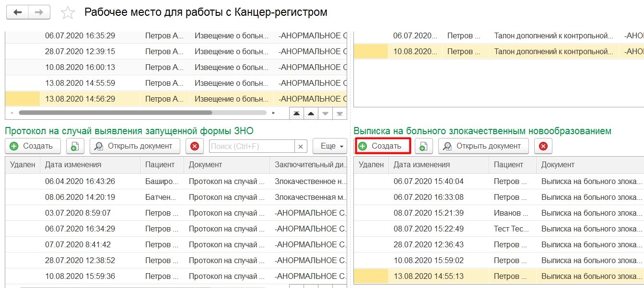Move up one row in upper-left list
This screenshot has height=288, width=644.
tap(311, 113)
